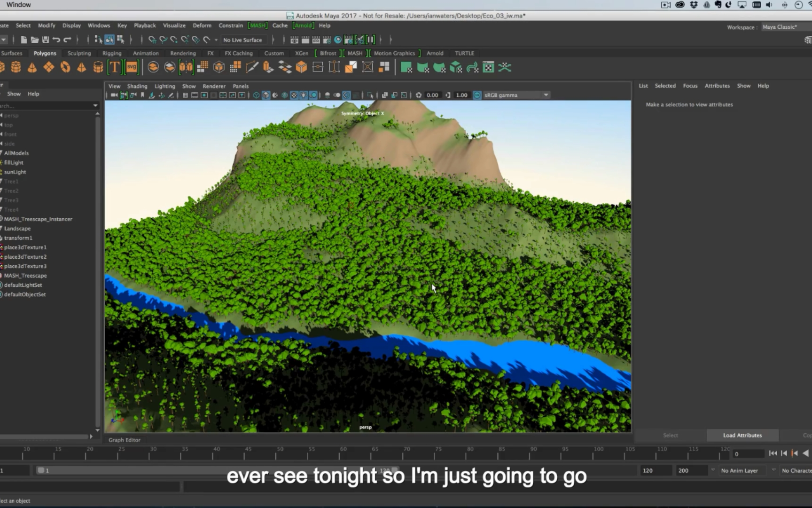The height and width of the screenshot is (508, 812).
Task: Click the Save Scene floppy icon
Action: (x=45, y=40)
